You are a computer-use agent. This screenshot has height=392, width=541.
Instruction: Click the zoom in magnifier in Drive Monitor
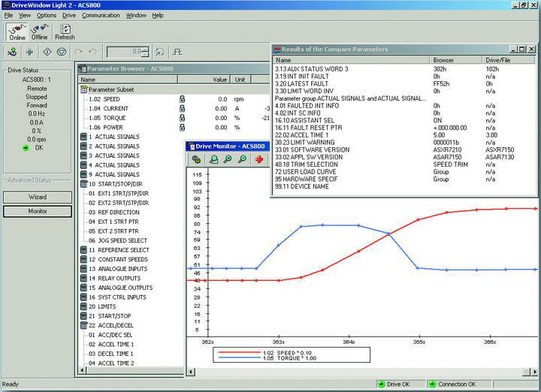pos(228,159)
